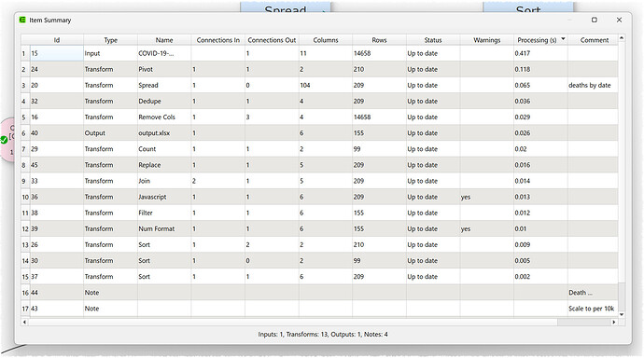Click the vertical scrollbar down arrow
Image resolution: width=644 pixels, height=358 pixels.
pyautogui.click(x=622, y=314)
